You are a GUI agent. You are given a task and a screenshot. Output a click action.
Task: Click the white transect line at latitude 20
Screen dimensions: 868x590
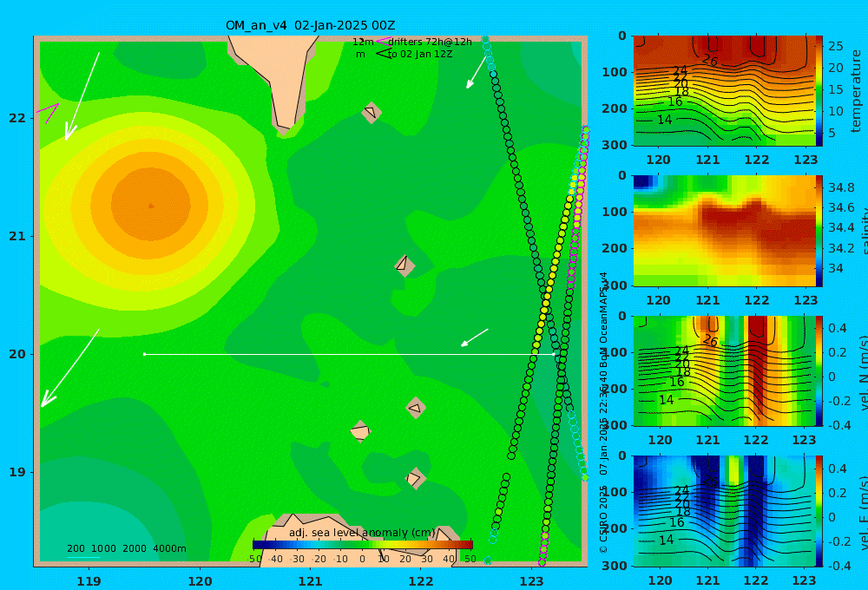pos(349,354)
